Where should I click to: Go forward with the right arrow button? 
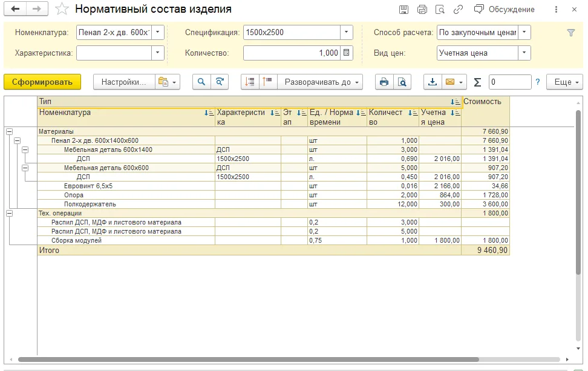(37, 9)
